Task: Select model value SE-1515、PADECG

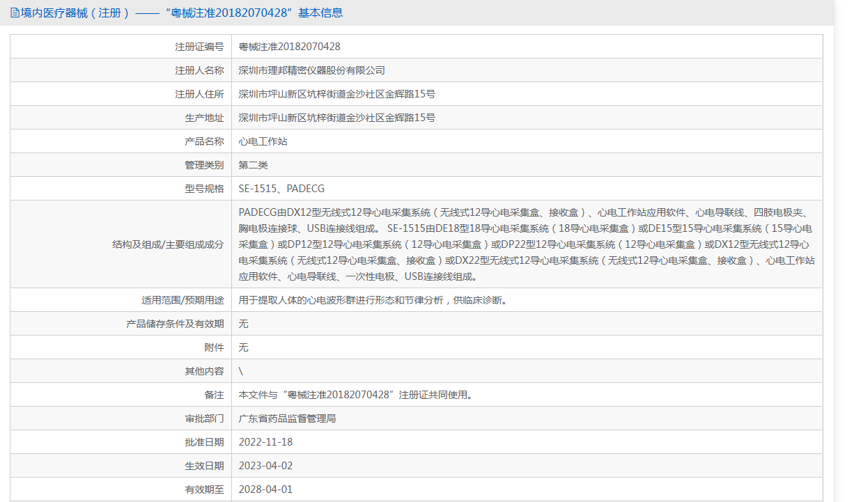Action: tap(281, 189)
